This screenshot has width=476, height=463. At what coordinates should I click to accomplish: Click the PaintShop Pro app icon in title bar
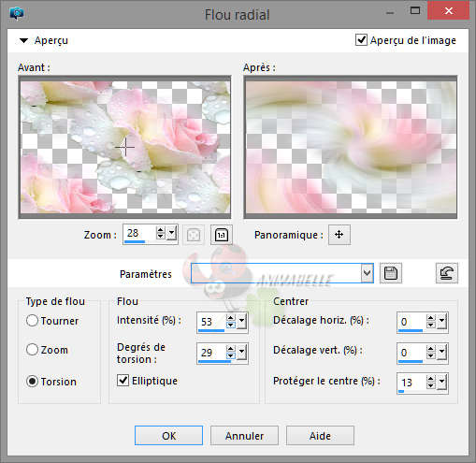[17, 13]
